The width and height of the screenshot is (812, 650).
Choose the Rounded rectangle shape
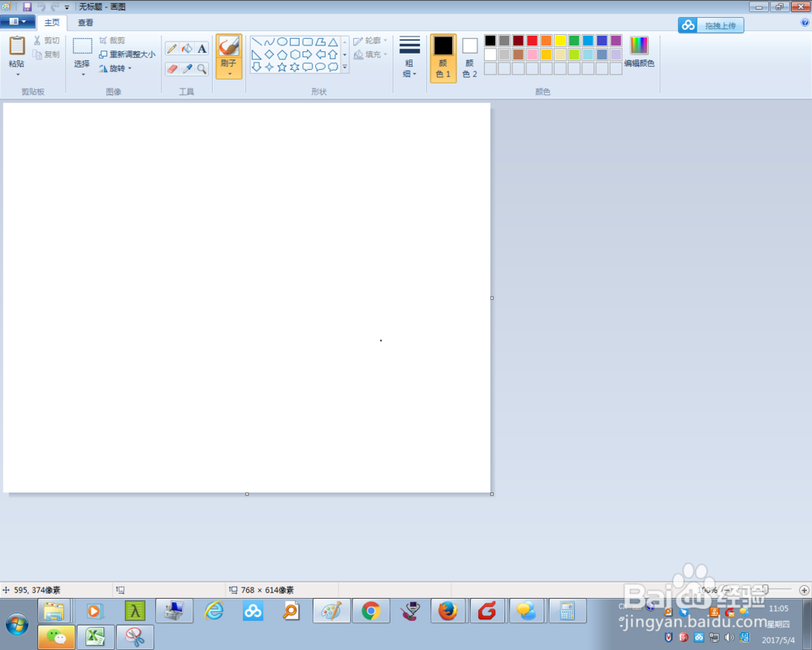click(308, 42)
